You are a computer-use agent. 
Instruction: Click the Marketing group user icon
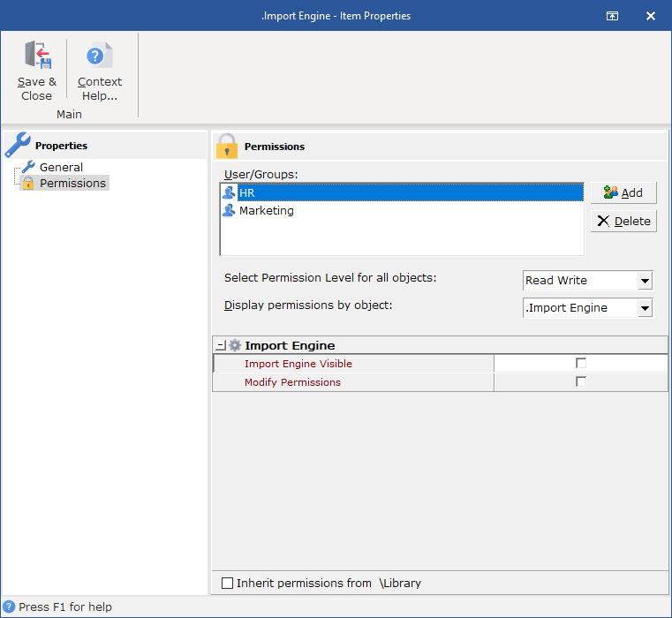[x=229, y=211]
